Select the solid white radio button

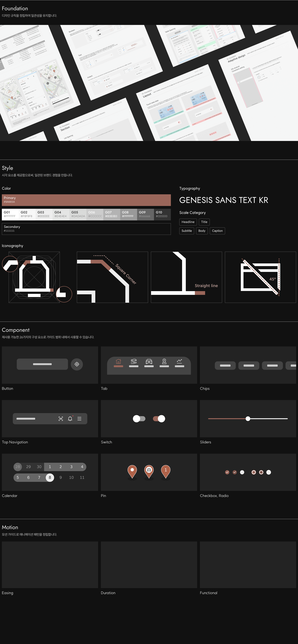click(269, 472)
